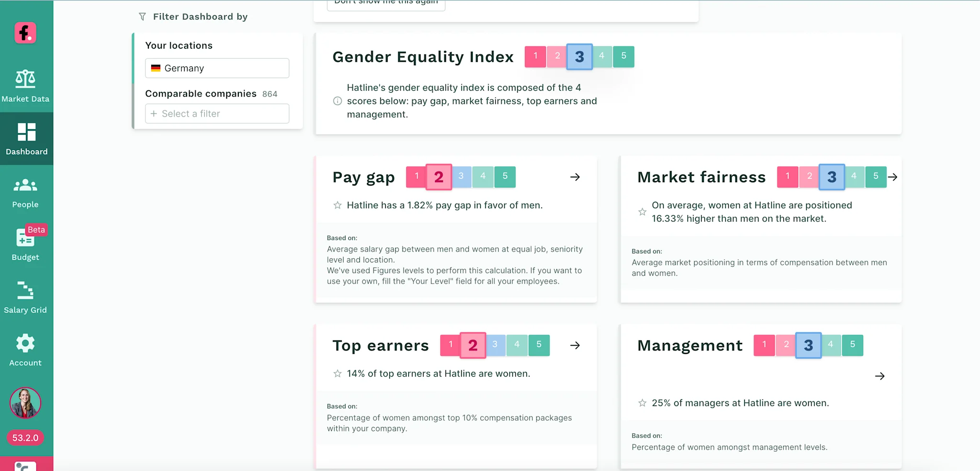Viewport: 980px width, 471px height.
Task: Open the info tooltip for Gender Equality Index
Action: pos(337,101)
